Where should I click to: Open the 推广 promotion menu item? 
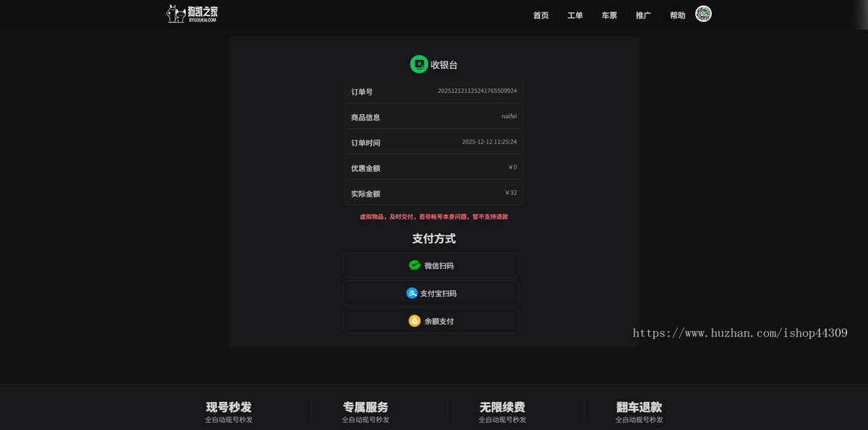(642, 14)
